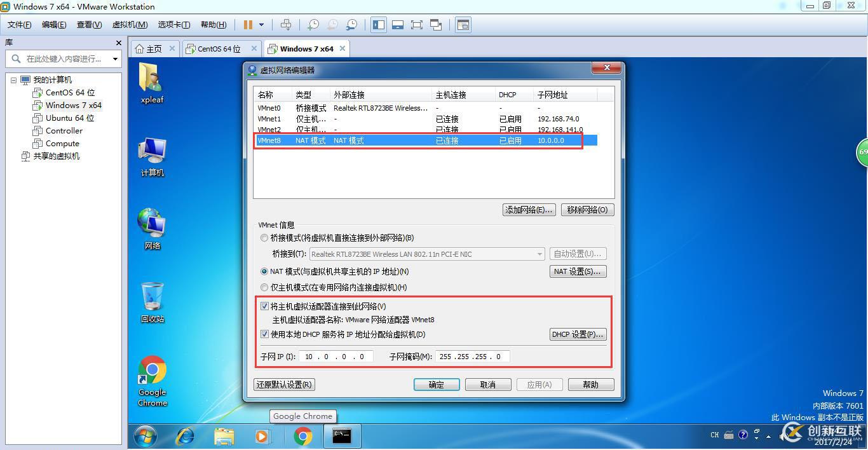Viewport: 868px width, 450px height.
Task: Click the 帮助 button in the dialog
Action: click(591, 385)
